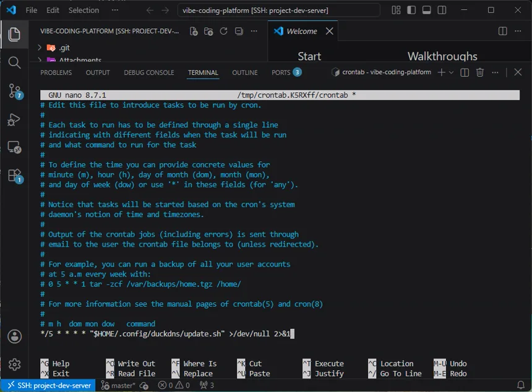Refresh the Explorer file tree

223,31
